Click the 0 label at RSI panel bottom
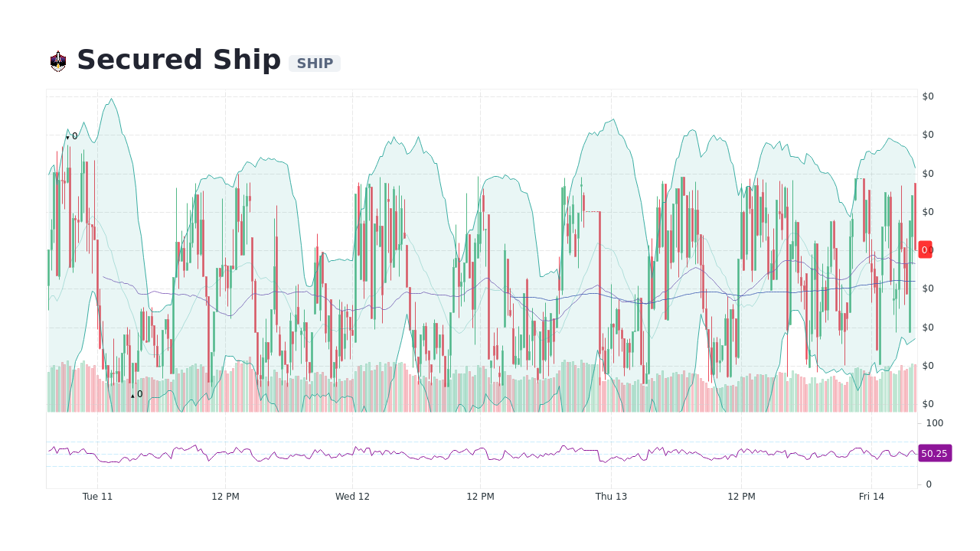 point(929,484)
